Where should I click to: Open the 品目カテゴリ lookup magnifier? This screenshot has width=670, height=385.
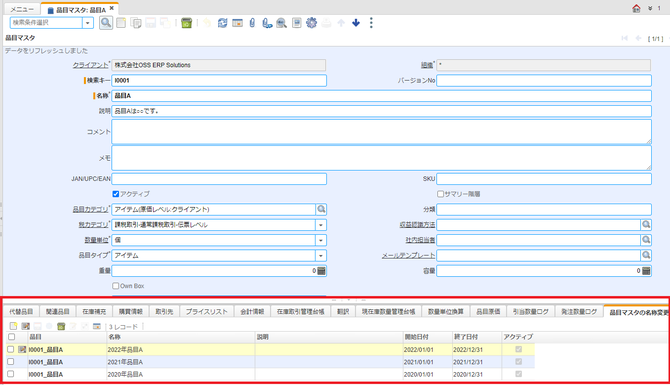[x=321, y=209]
